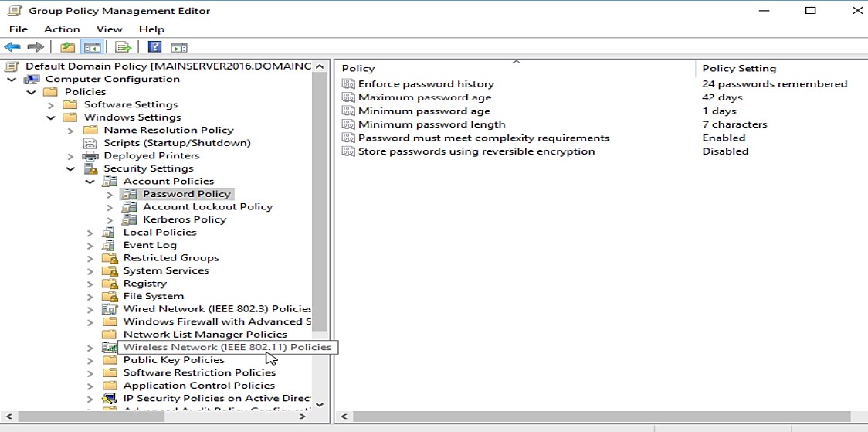
Task: Toggle the Show/Hide Action Pane icon
Action: 179,47
